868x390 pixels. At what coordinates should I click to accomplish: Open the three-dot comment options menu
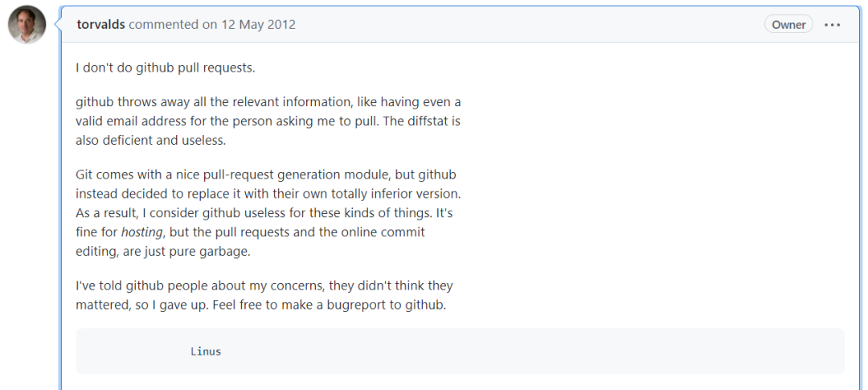pos(833,25)
